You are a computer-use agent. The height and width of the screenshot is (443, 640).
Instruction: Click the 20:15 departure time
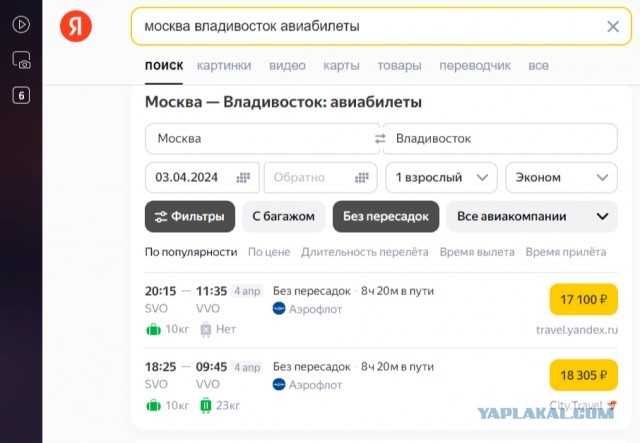click(160, 291)
